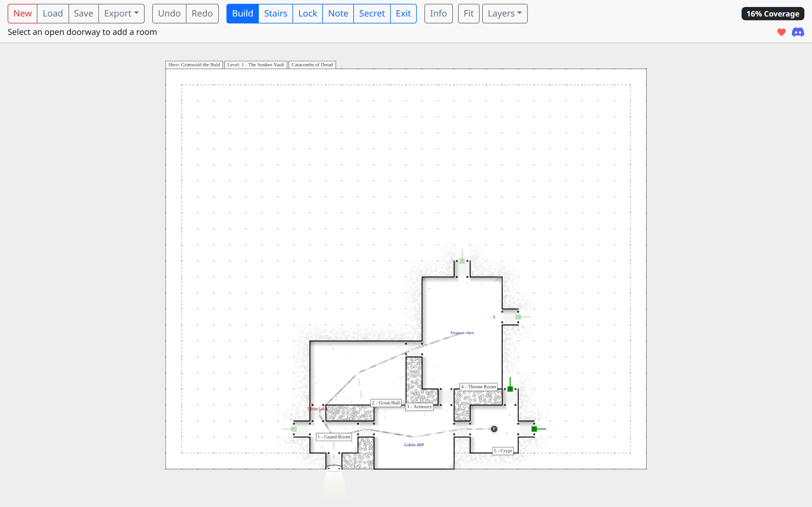Enable Lock mode

click(x=307, y=13)
